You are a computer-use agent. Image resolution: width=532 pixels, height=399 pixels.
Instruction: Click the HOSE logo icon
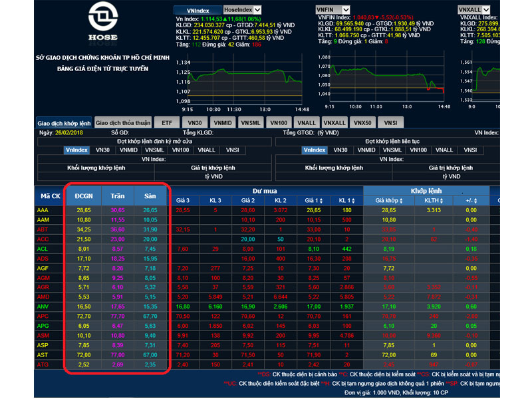[103, 17]
